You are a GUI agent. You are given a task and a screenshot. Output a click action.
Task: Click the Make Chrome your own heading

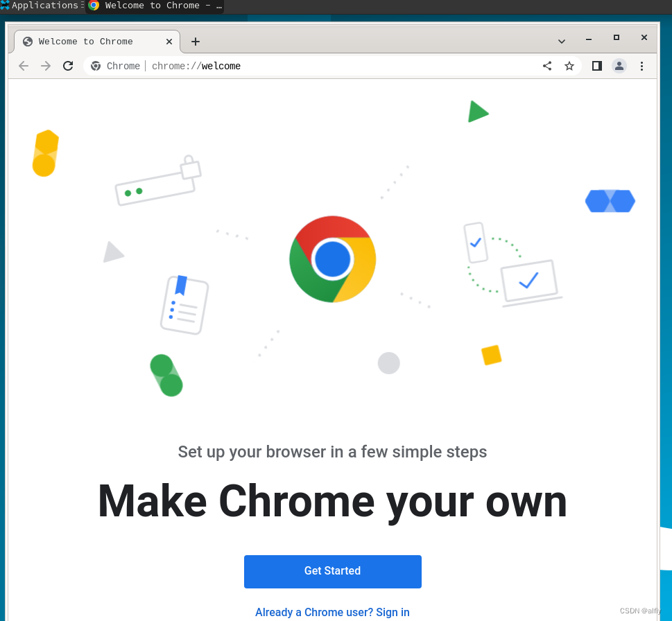[333, 502]
